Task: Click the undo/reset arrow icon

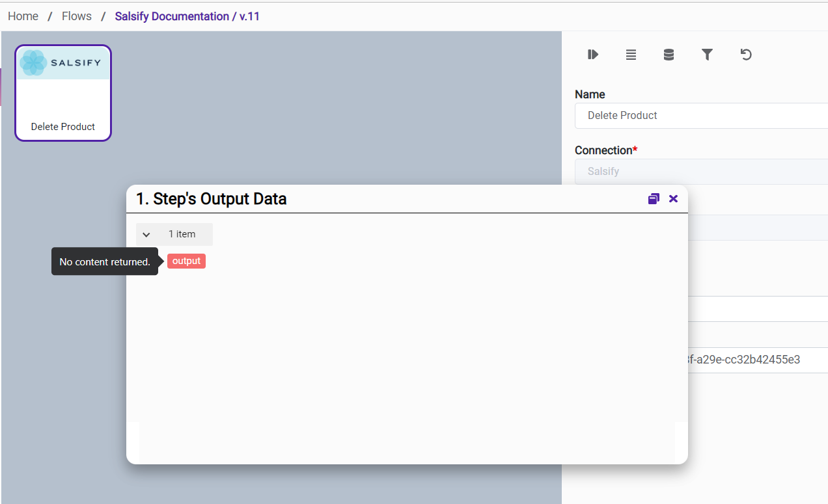Action: (x=746, y=55)
